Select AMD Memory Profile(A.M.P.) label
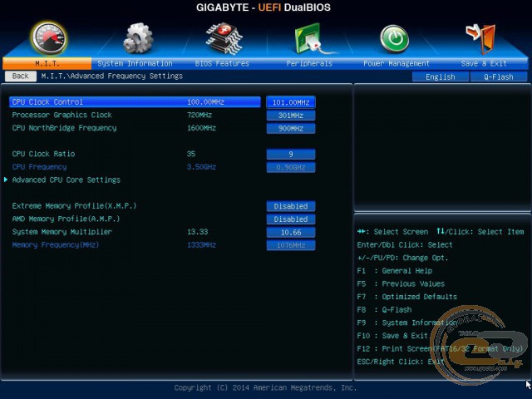This screenshot has width=532, height=399. coord(66,219)
